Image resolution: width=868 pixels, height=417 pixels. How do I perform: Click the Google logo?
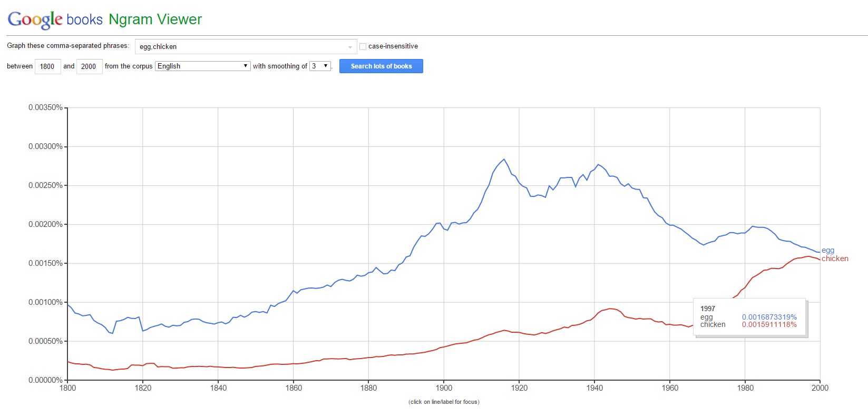(35, 19)
